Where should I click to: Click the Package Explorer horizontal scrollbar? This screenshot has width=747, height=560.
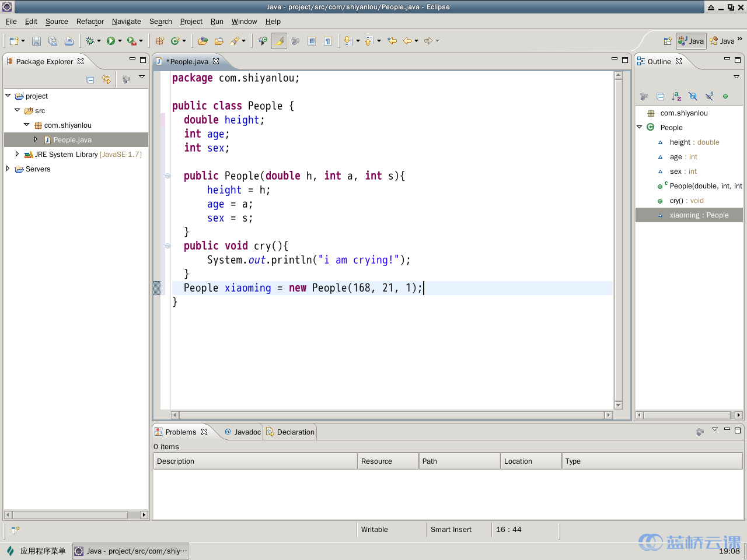tap(76, 515)
